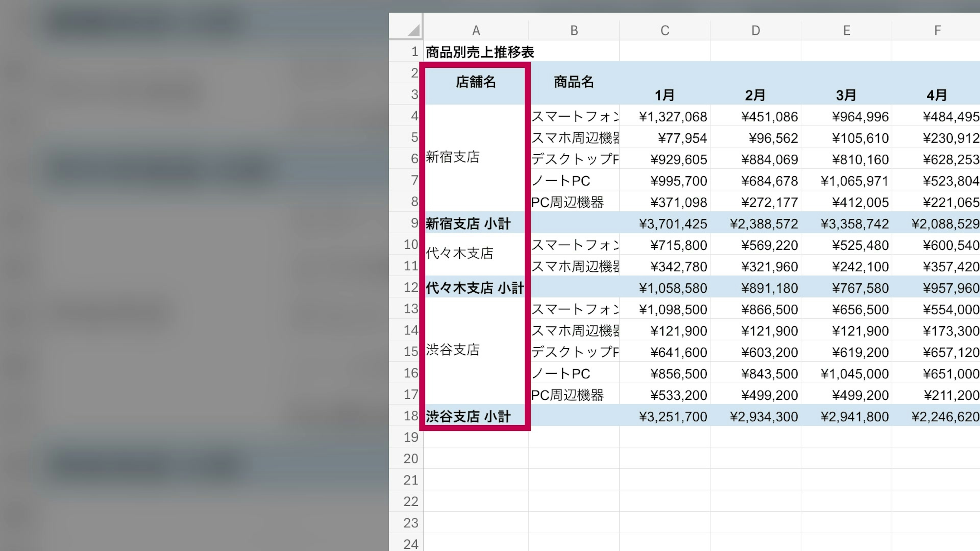Click row 19 header number
This screenshot has width=980, height=551.
[411, 437]
